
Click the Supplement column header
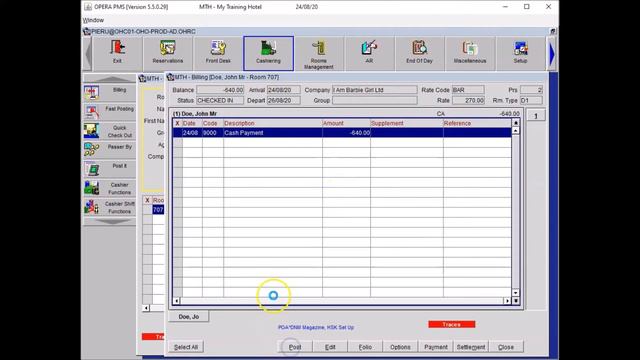coord(407,123)
